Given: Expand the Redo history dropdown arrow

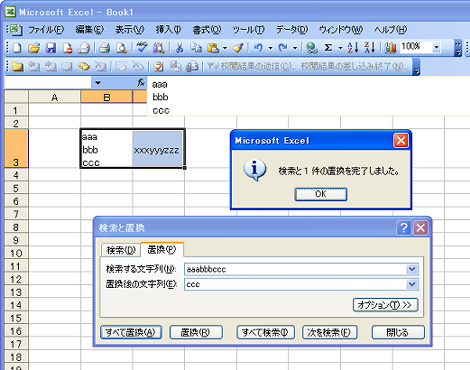Looking at the screenshot, I should tap(295, 48).
